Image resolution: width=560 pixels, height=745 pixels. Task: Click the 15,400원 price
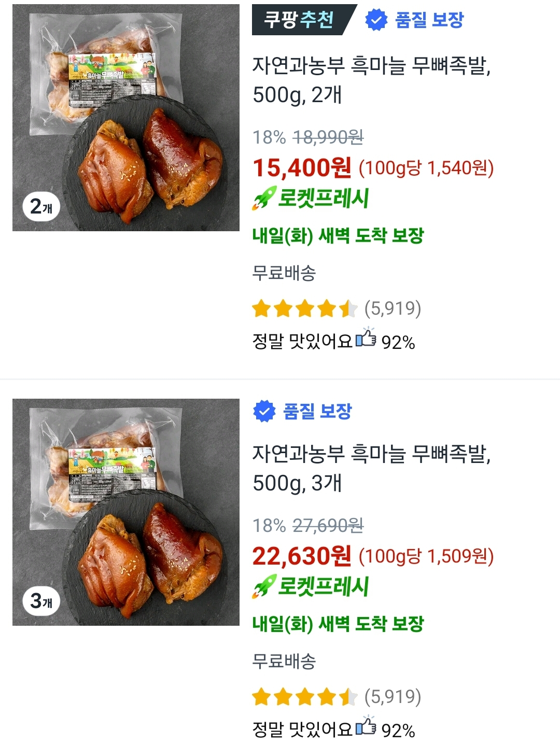tap(302, 168)
